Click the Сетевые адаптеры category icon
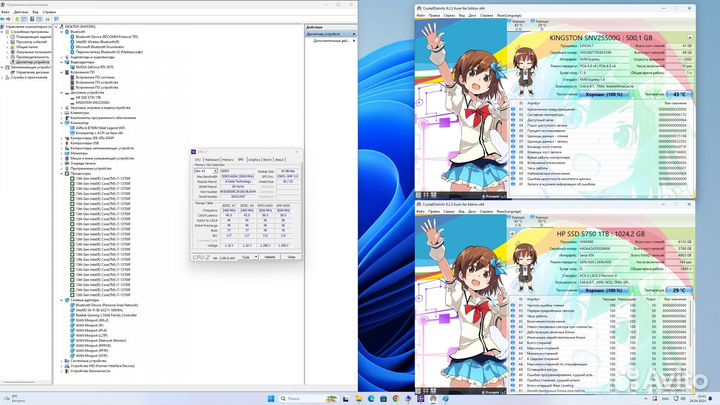 pyautogui.click(x=67, y=300)
